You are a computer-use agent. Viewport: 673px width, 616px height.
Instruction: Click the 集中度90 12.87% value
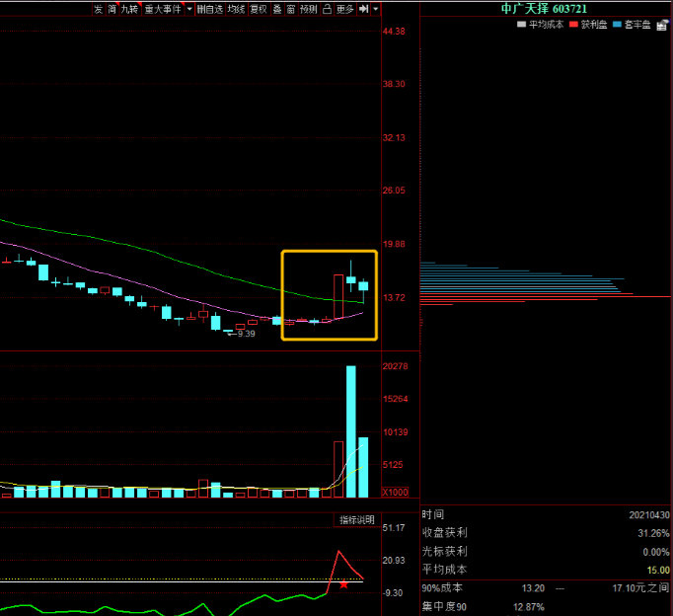[x=529, y=607]
